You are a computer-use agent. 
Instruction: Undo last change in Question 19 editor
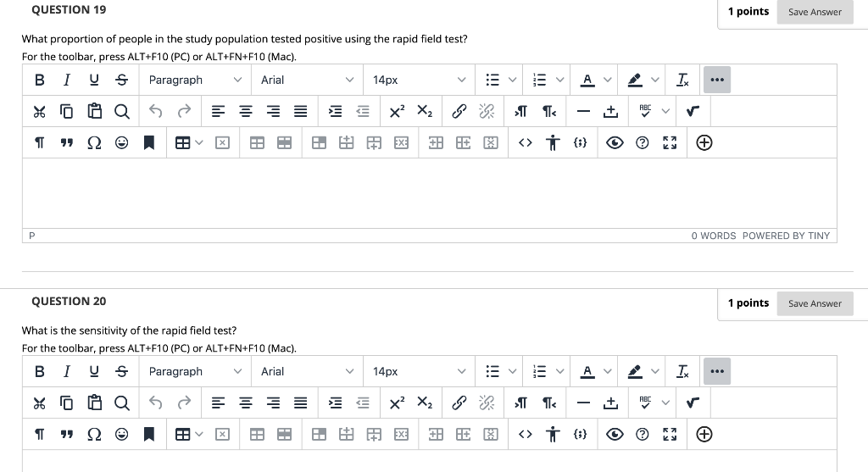pyautogui.click(x=156, y=111)
